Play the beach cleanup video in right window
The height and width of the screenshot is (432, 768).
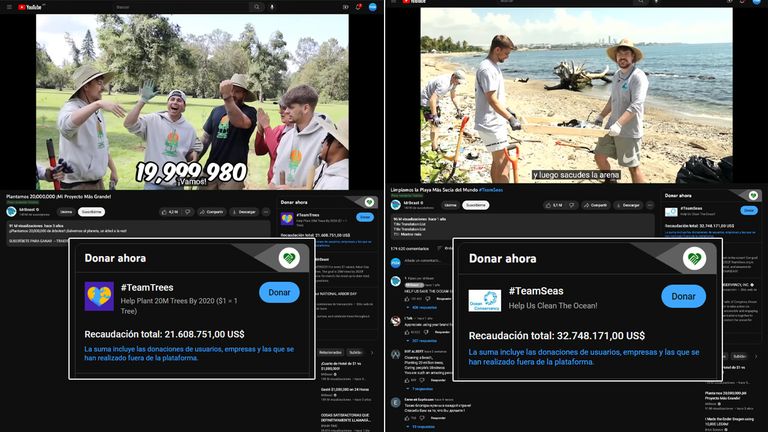click(576, 96)
